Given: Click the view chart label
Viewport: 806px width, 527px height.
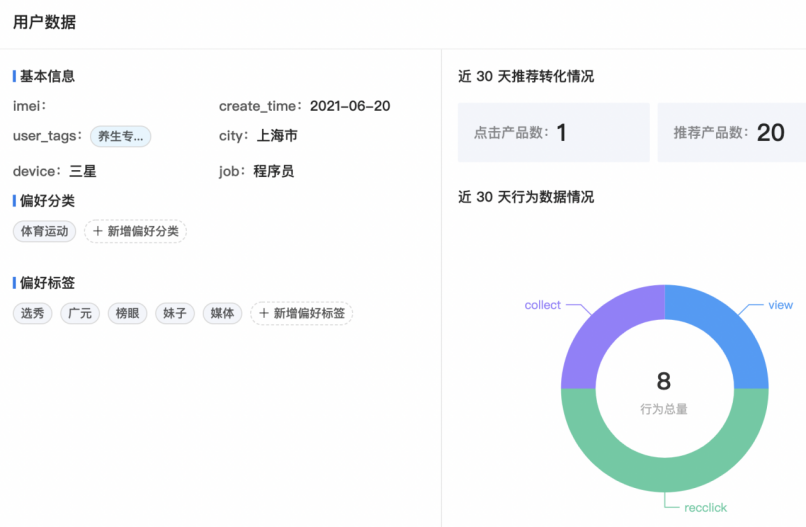Looking at the screenshot, I should pyautogui.click(x=780, y=305).
